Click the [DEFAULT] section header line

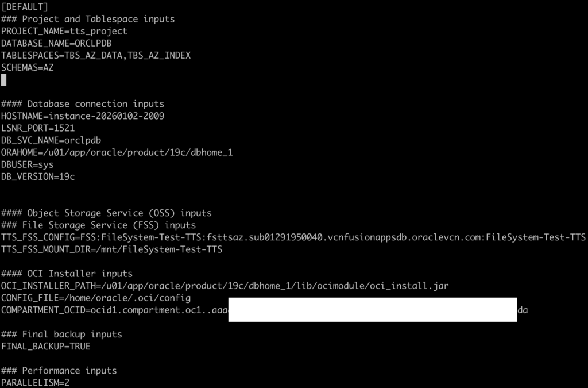(x=25, y=7)
